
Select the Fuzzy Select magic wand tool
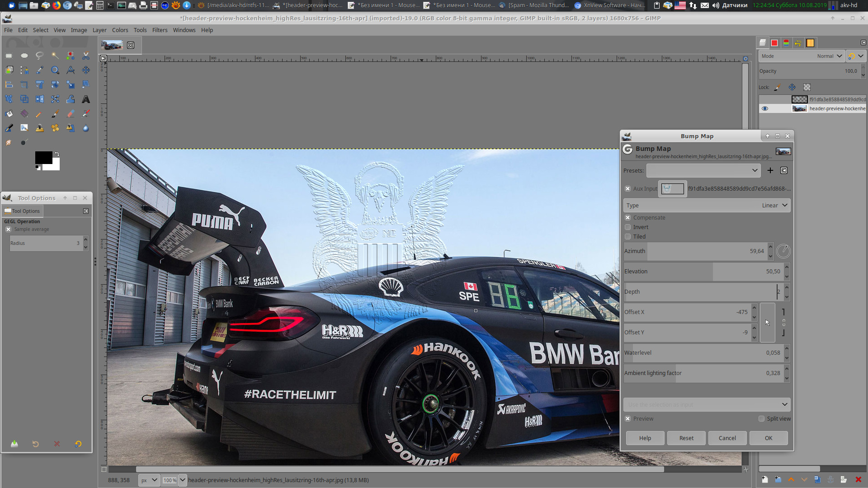point(55,56)
